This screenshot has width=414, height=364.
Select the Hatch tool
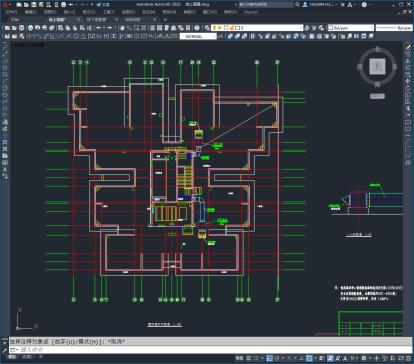point(5,142)
